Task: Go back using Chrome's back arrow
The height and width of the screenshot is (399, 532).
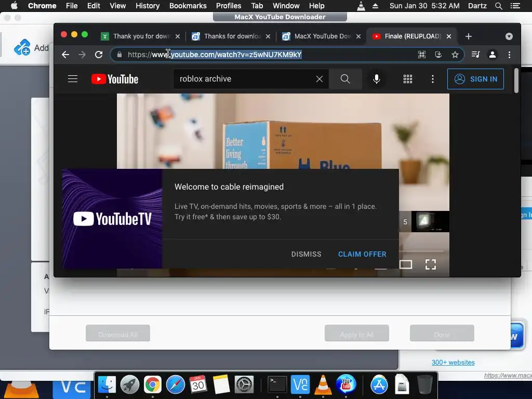Action: coord(65,55)
